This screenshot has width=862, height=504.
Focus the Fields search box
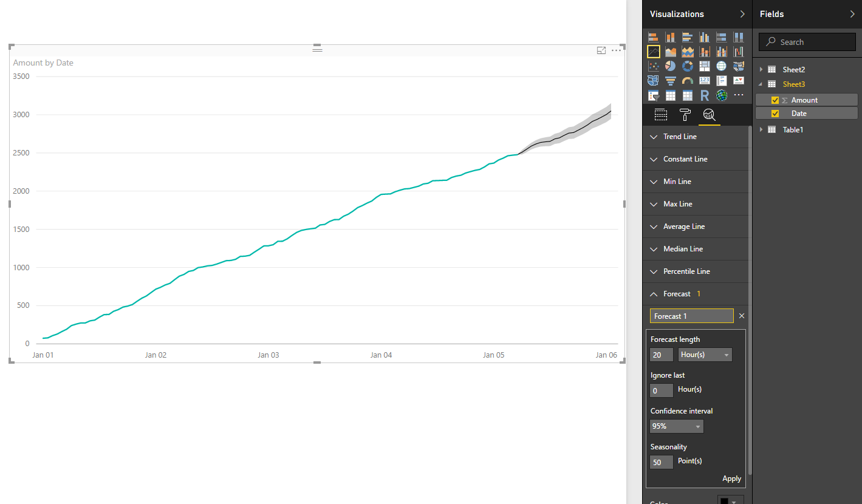[x=807, y=42]
